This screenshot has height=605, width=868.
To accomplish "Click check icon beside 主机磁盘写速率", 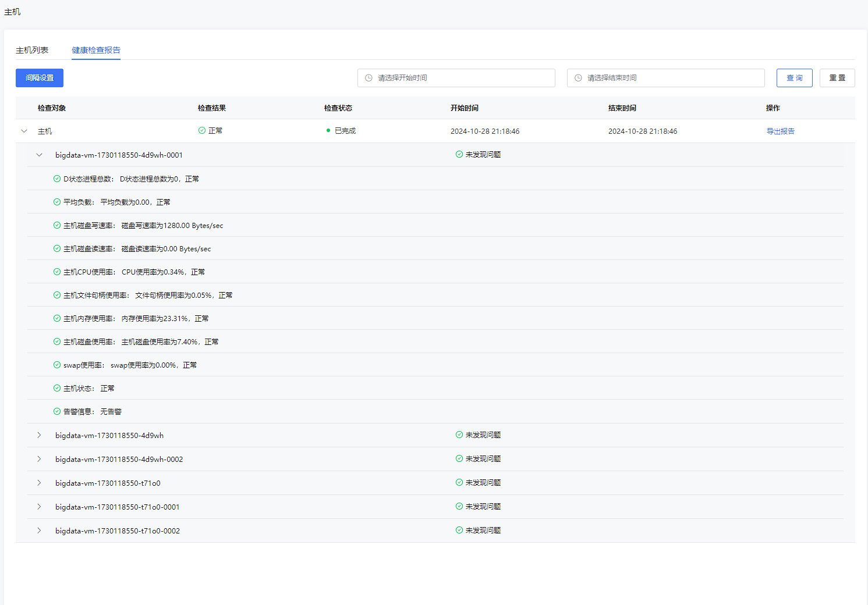I will point(57,225).
